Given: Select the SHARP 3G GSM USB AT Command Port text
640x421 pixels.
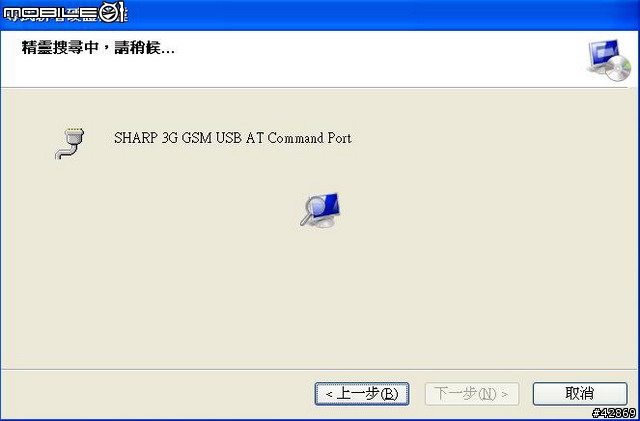Looking at the screenshot, I should click(233, 138).
